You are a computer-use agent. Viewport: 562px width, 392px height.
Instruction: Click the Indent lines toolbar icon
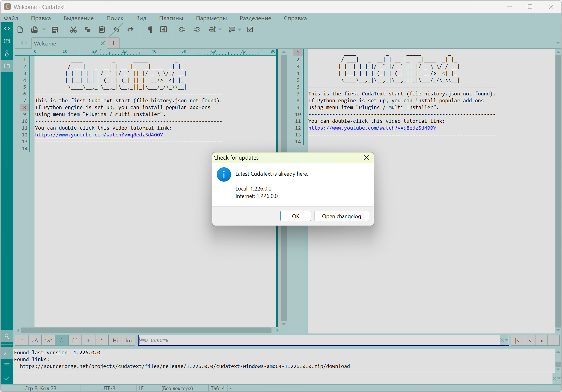182,30
